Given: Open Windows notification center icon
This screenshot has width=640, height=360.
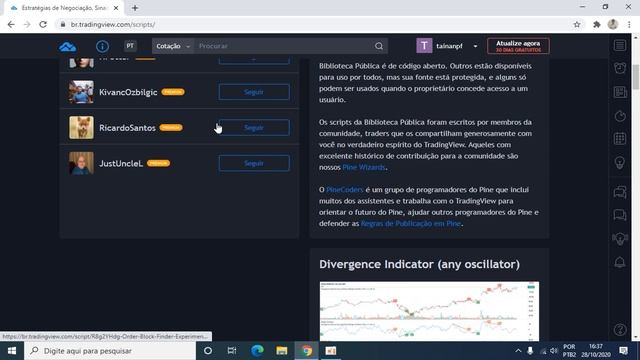Looking at the screenshot, I should click(623, 351).
